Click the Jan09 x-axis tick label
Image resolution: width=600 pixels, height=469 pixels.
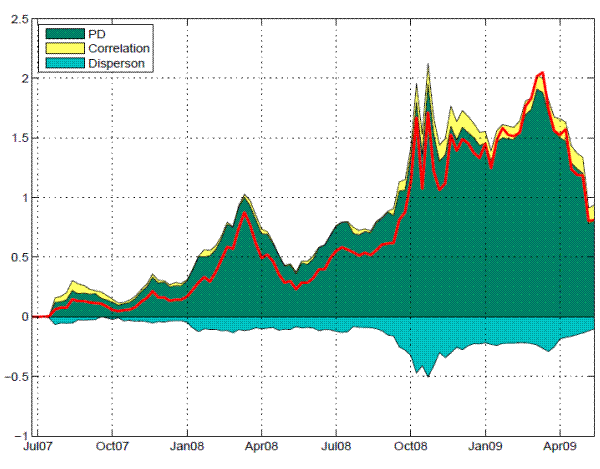[x=485, y=447]
